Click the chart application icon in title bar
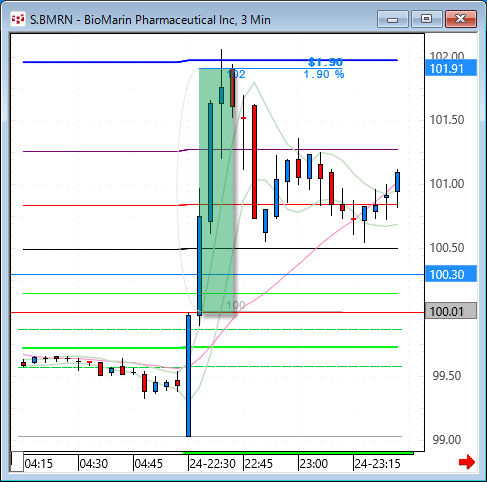The height and width of the screenshot is (482, 487). (18, 19)
